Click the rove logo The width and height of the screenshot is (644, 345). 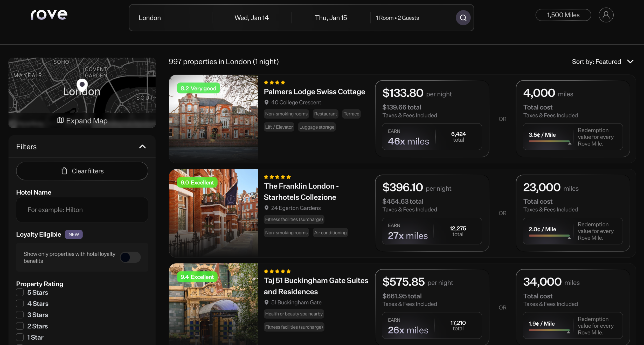point(49,15)
